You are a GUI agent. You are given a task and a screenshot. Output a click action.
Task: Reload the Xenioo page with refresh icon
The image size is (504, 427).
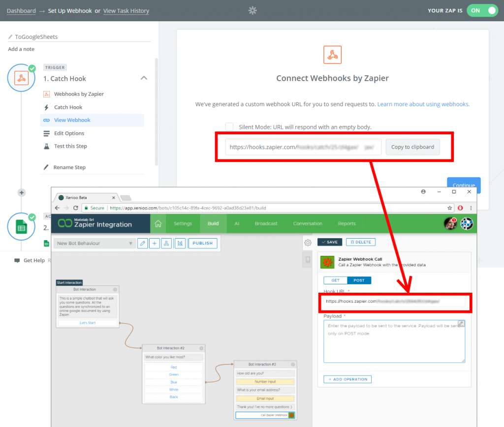pyautogui.click(x=75, y=208)
